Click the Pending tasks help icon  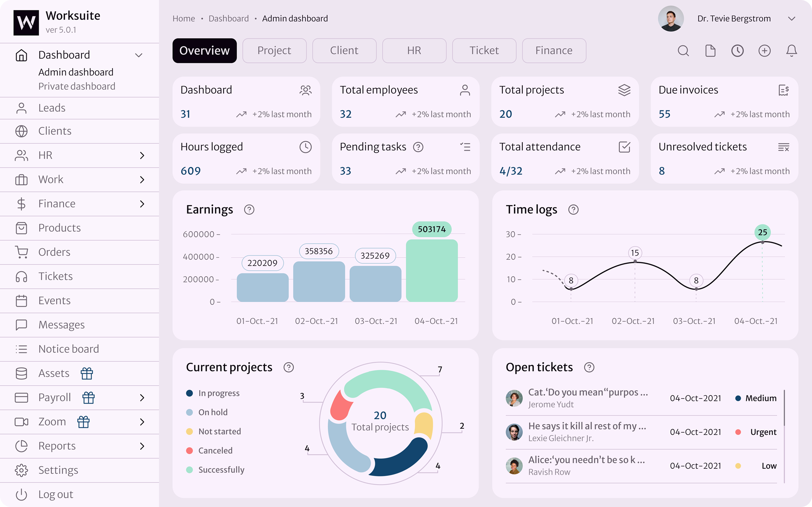(418, 147)
